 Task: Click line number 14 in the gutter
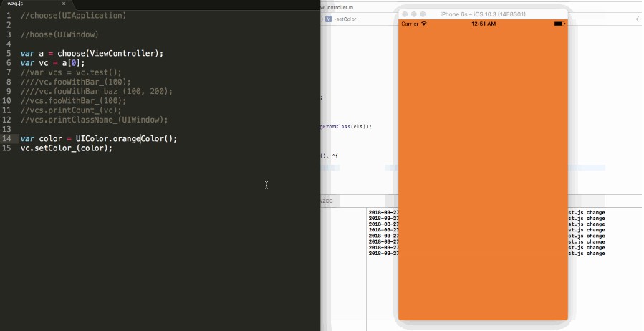(6, 138)
